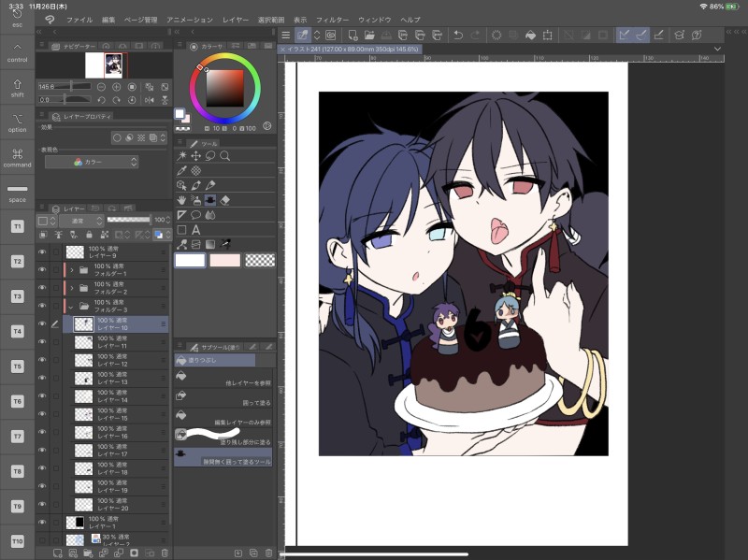Click the zoom in plus navigator icon
The image size is (748, 560).
pyautogui.click(x=116, y=87)
